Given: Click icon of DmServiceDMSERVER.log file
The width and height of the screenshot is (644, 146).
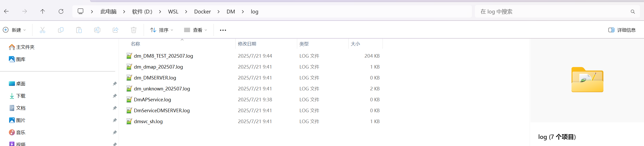Looking at the screenshot, I should (129, 110).
